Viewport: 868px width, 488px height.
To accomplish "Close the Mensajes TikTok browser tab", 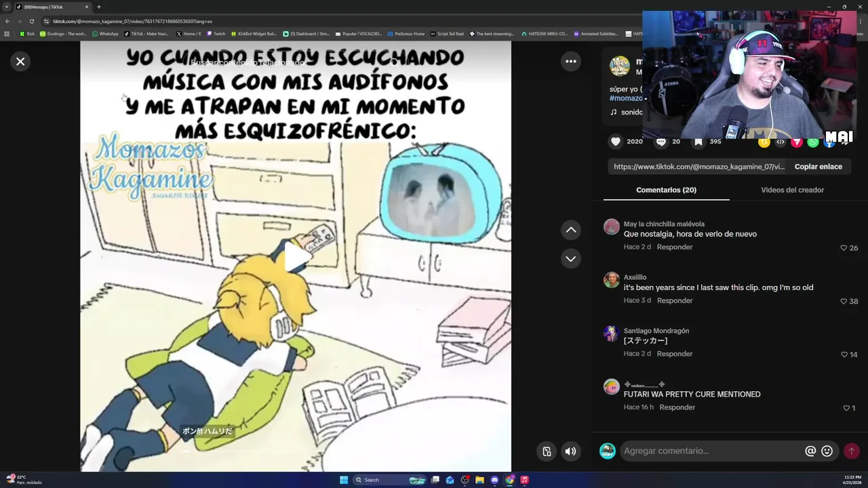I will coord(87,7).
